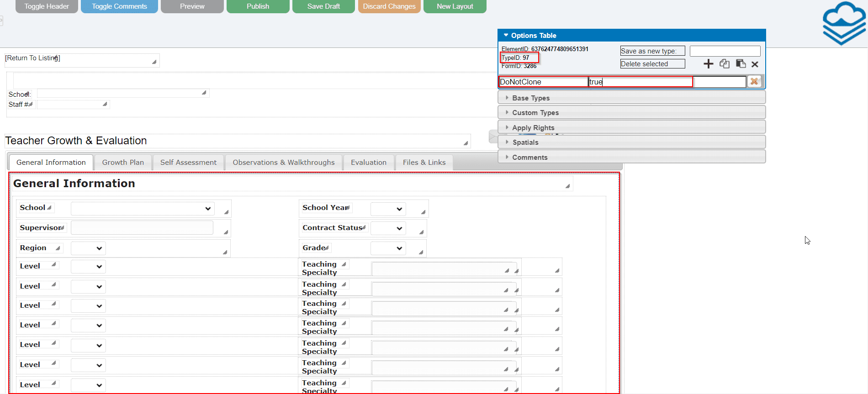Click Discard Changes

[389, 6]
